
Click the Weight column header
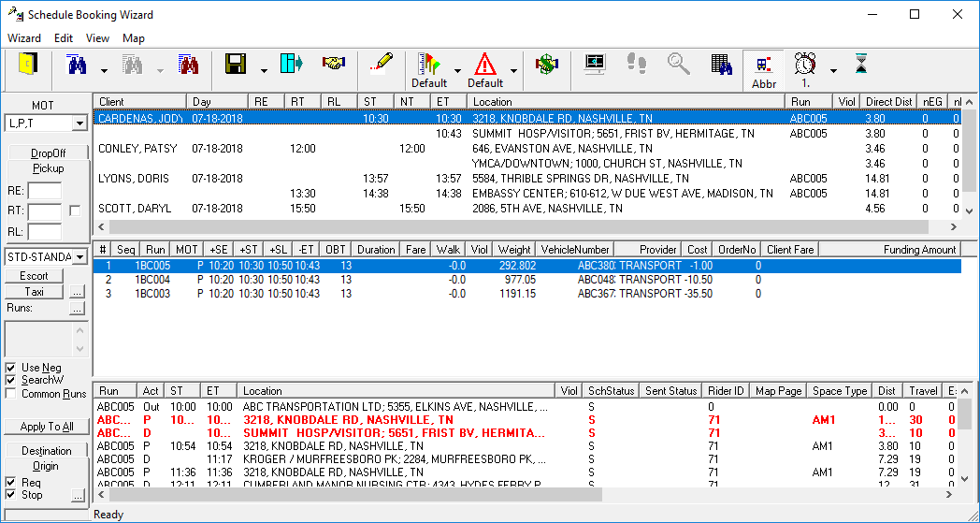point(514,250)
